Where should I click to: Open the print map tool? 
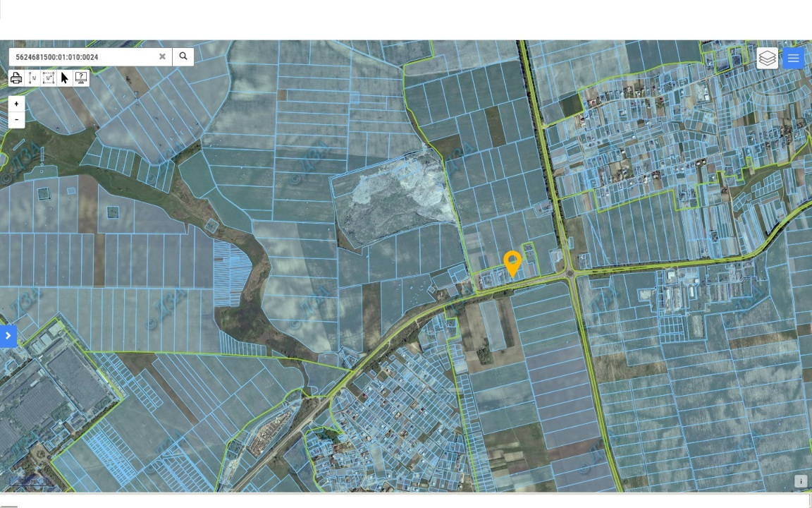(16, 78)
